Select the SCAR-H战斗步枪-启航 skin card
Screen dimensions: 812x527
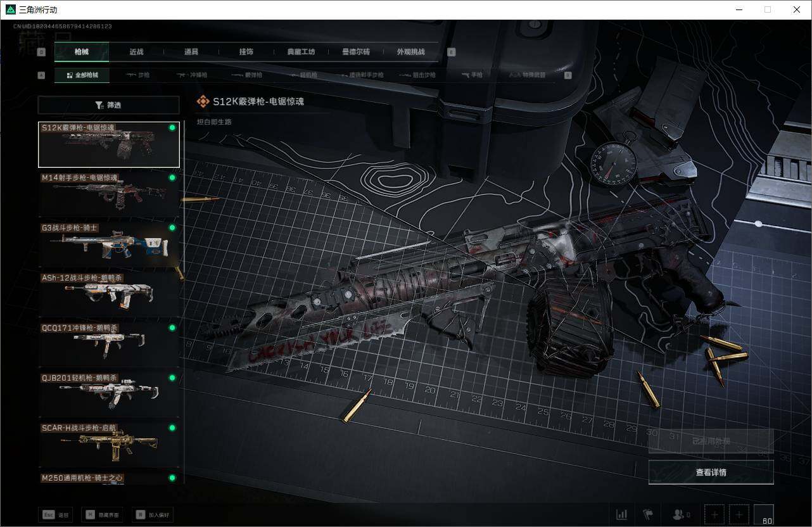pyautogui.click(x=109, y=445)
